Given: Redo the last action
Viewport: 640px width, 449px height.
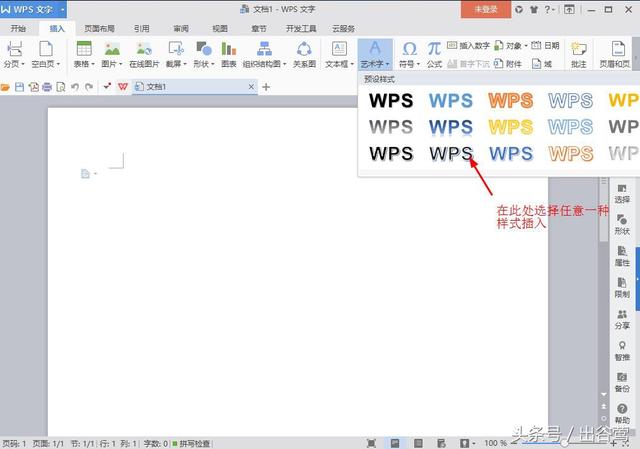Looking at the screenshot, I should click(89, 87).
